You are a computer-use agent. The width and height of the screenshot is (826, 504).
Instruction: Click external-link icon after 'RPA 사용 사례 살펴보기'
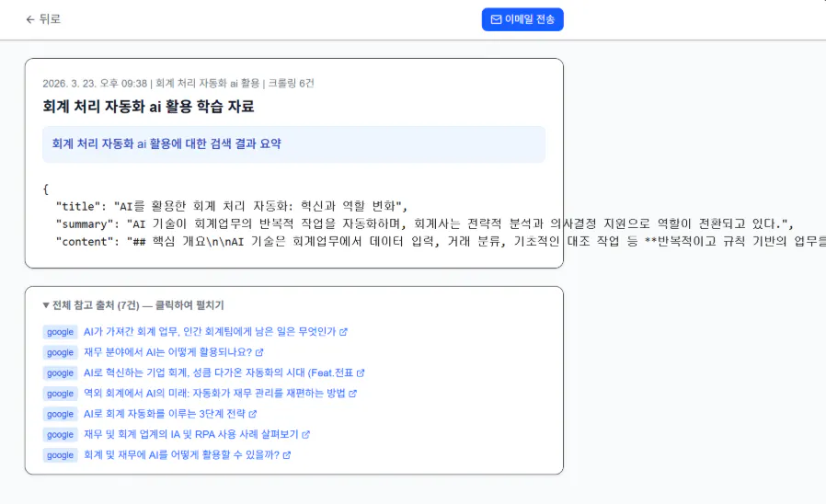(x=306, y=434)
